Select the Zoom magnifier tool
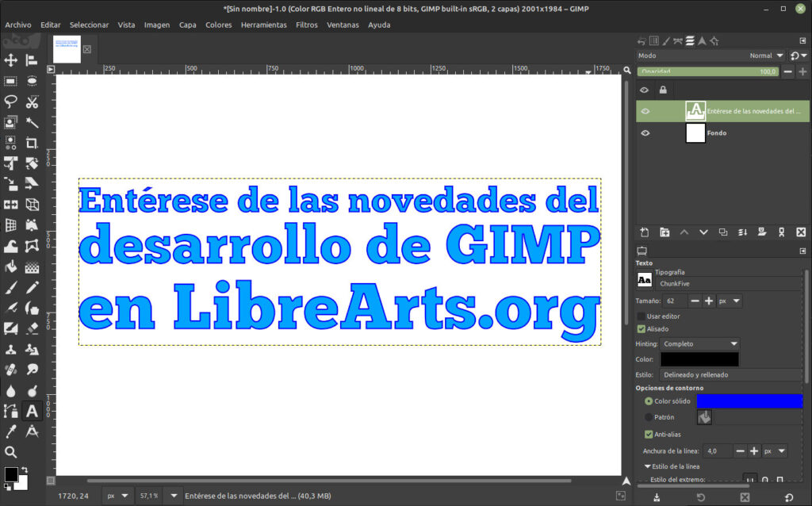This screenshot has height=506, width=812. [11, 451]
